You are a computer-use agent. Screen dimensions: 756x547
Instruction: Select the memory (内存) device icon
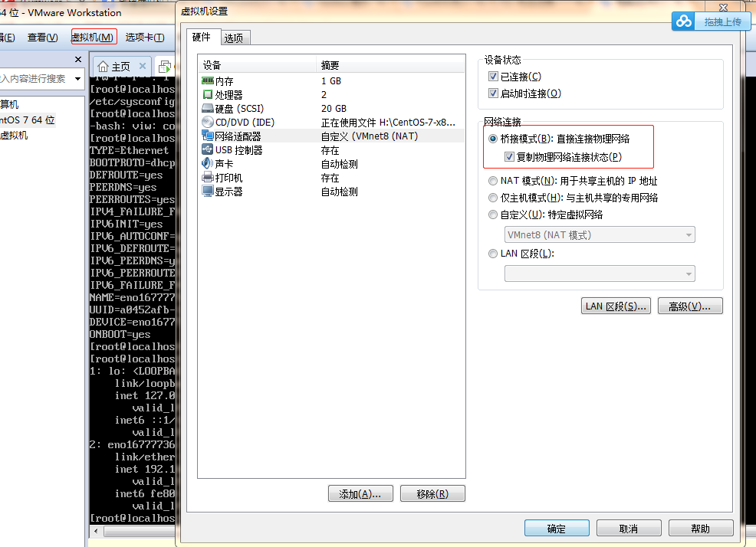[x=207, y=81]
